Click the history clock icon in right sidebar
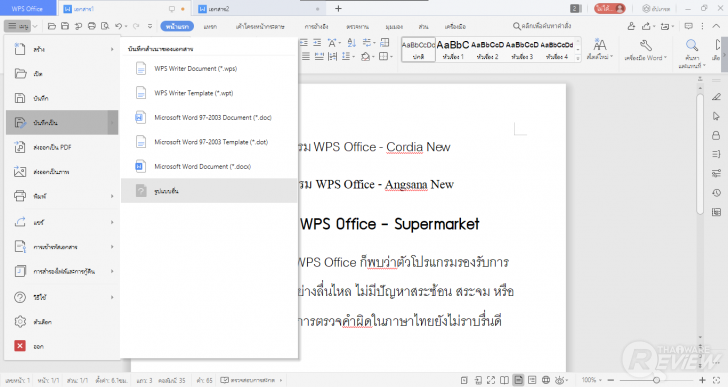728x387 pixels. (716, 193)
